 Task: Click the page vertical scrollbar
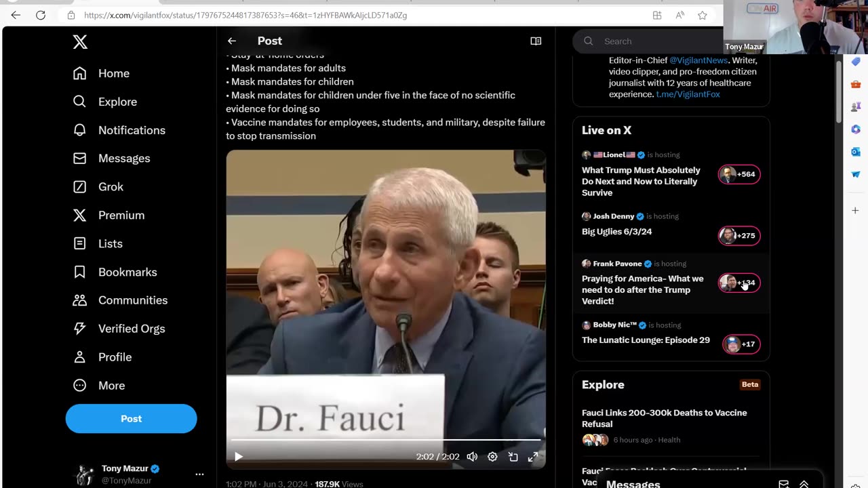(838, 91)
